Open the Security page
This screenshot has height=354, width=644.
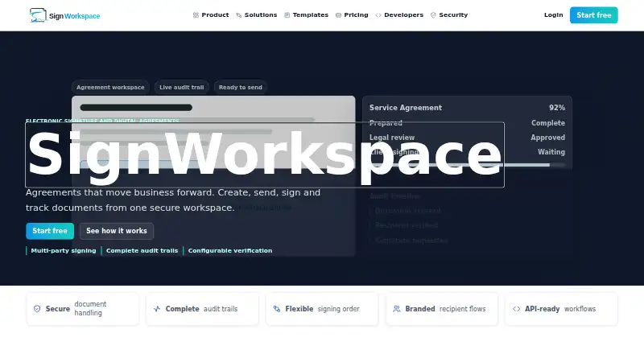tap(449, 15)
